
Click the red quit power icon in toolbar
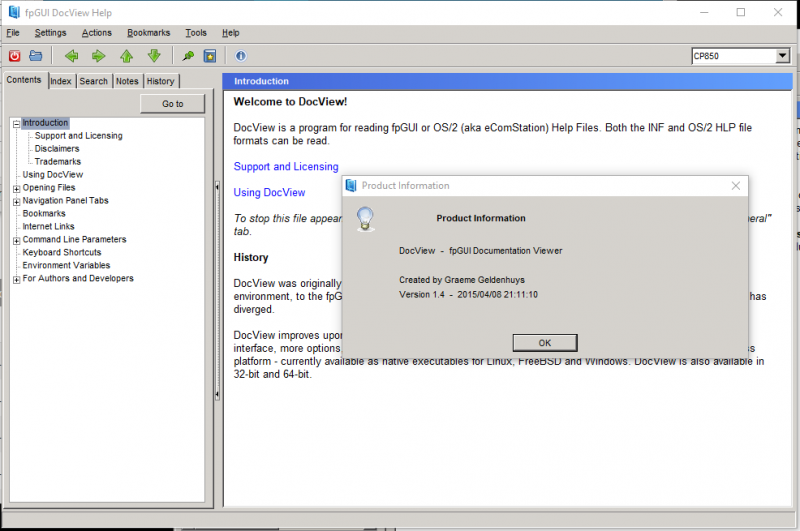pos(14,56)
